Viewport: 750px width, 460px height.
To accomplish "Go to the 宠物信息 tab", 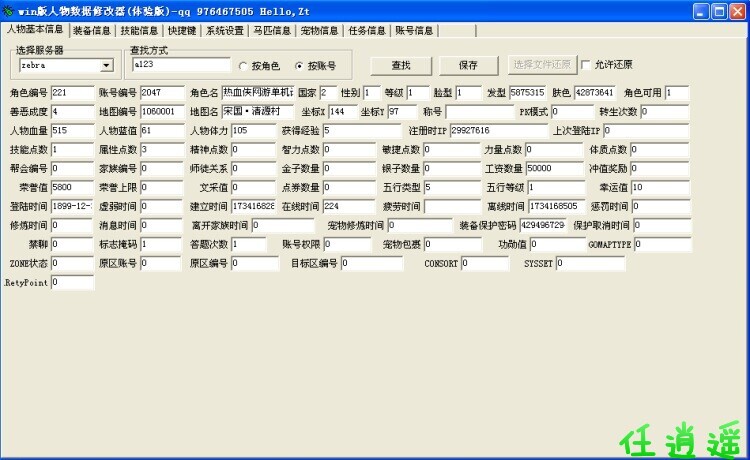I will point(320,31).
